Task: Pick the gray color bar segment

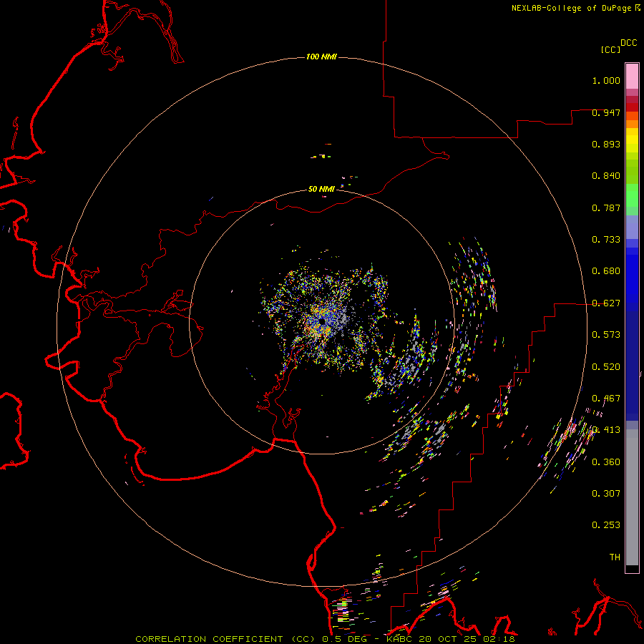Action: click(x=632, y=497)
